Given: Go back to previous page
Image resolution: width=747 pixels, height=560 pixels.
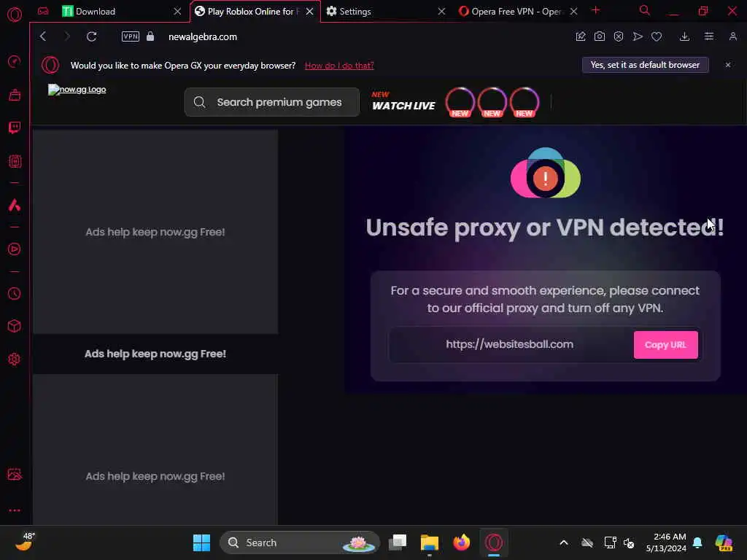Looking at the screenshot, I should pos(43,36).
